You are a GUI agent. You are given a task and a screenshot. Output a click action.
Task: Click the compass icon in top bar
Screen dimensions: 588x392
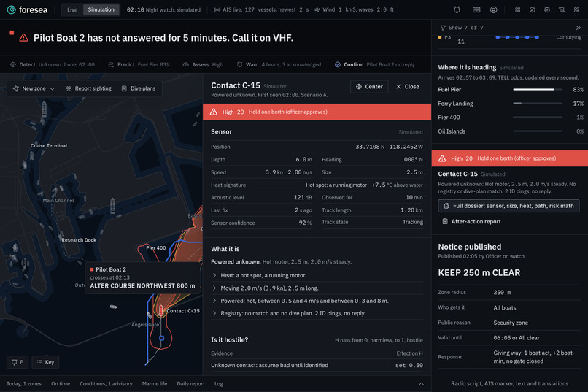click(x=532, y=9)
